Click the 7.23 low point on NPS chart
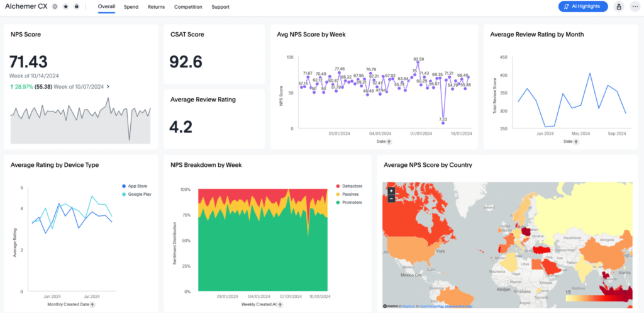The width and height of the screenshot is (644, 313). (x=443, y=114)
